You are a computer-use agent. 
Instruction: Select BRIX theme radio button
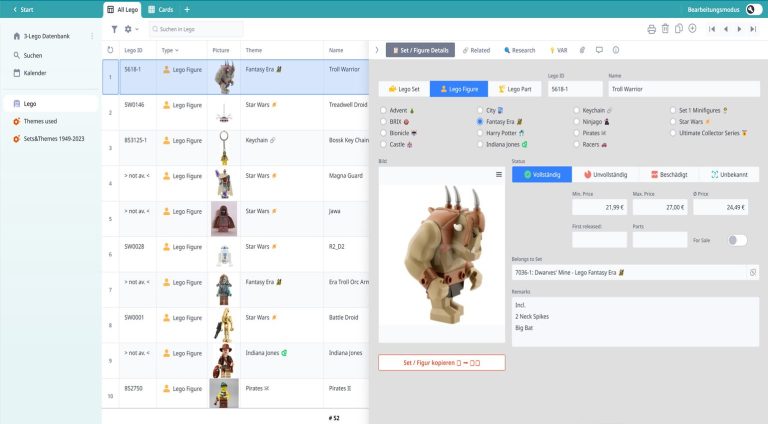point(384,122)
